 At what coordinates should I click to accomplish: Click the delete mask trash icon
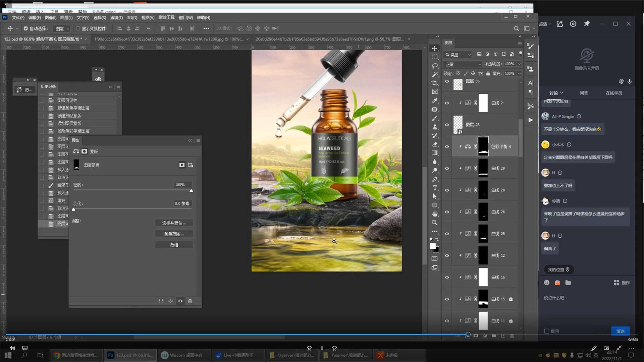tap(190, 301)
